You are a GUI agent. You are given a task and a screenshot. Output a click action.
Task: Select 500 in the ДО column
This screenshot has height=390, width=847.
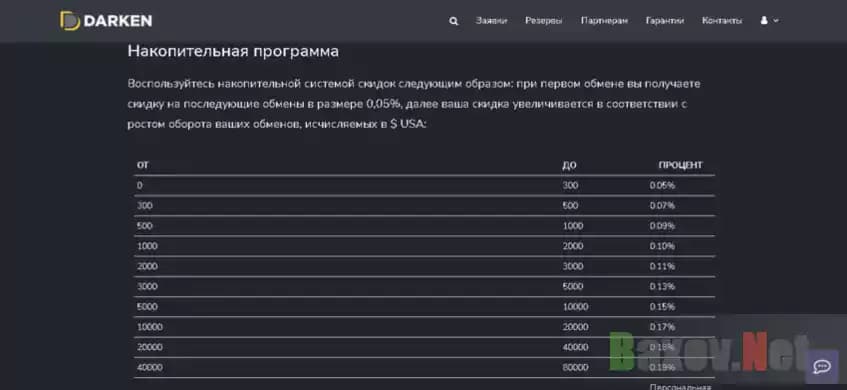[570, 206]
